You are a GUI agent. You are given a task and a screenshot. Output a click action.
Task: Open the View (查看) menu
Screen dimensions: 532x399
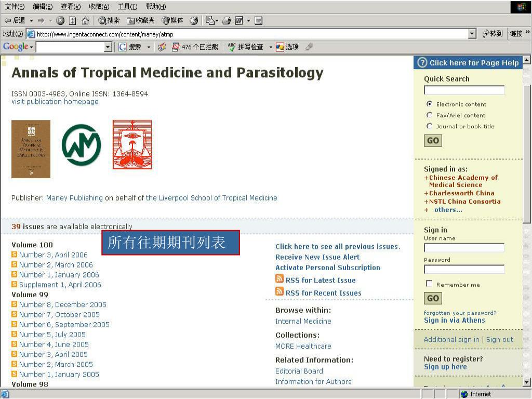(x=71, y=6)
